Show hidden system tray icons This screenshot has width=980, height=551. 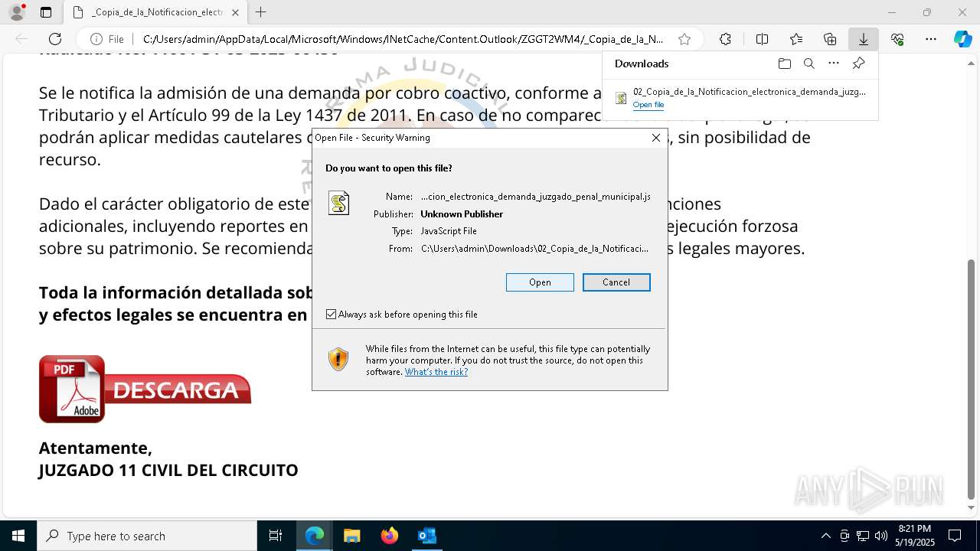pos(825,536)
